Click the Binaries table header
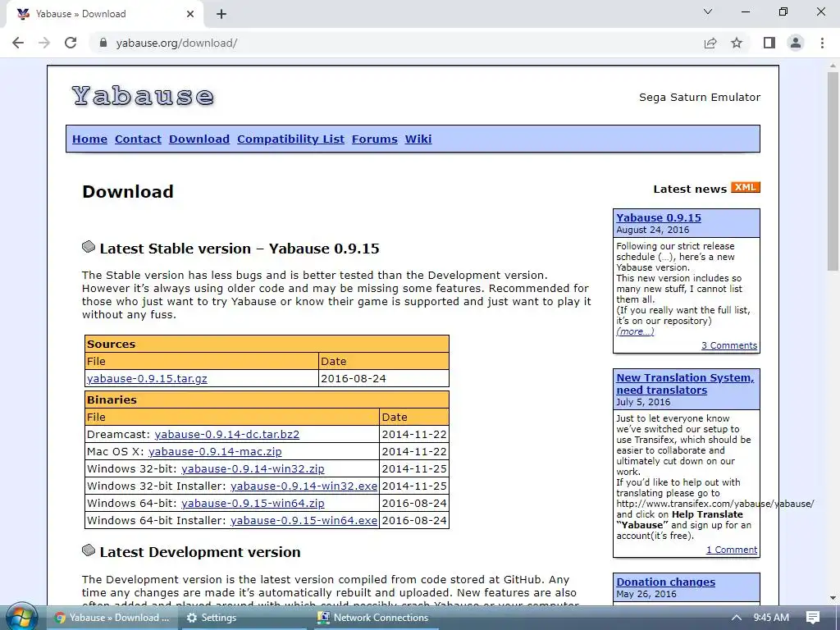This screenshot has width=840, height=630. pyautogui.click(x=267, y=399)
